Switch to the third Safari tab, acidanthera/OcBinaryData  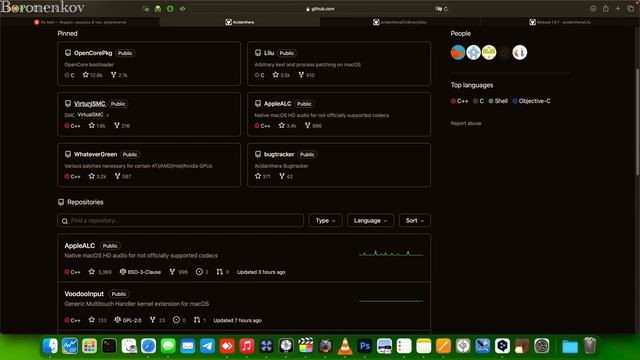[400, 22]
